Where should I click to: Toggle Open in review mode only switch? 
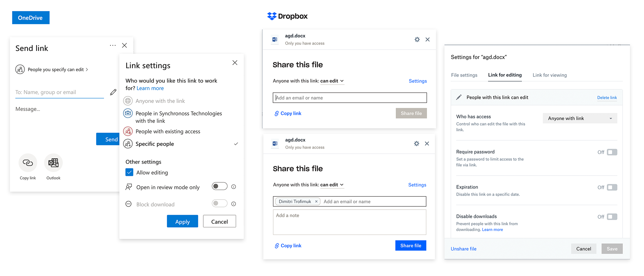pyautogui.click(x=220, y=186)
